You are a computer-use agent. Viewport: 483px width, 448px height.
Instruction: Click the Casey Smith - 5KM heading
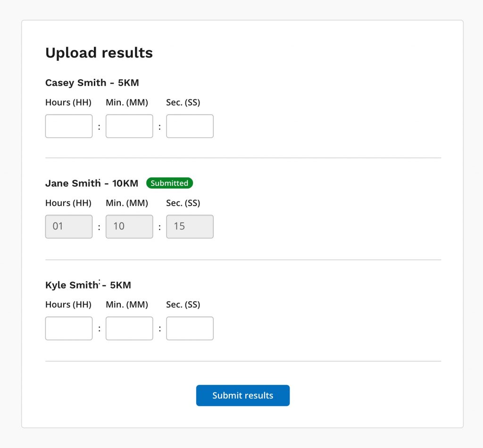click(x=92, y=83)
